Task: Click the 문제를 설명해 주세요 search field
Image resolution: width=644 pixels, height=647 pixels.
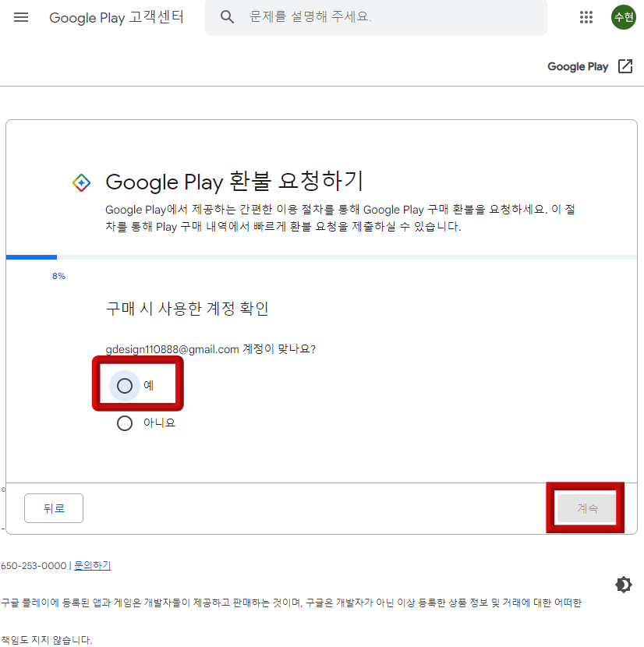Action: click(351, 16)
